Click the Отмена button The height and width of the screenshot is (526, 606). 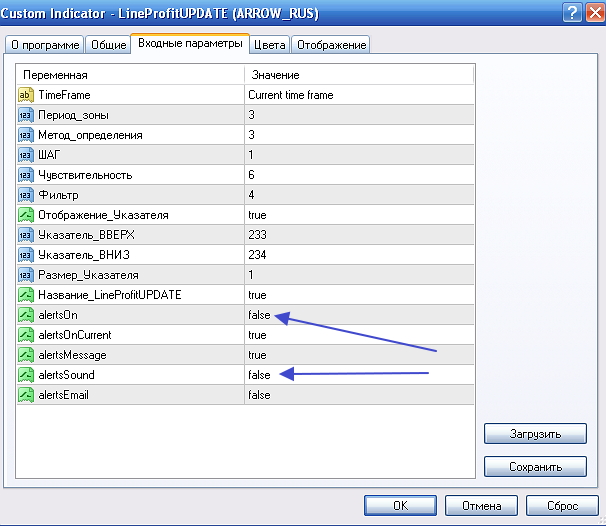482,506
